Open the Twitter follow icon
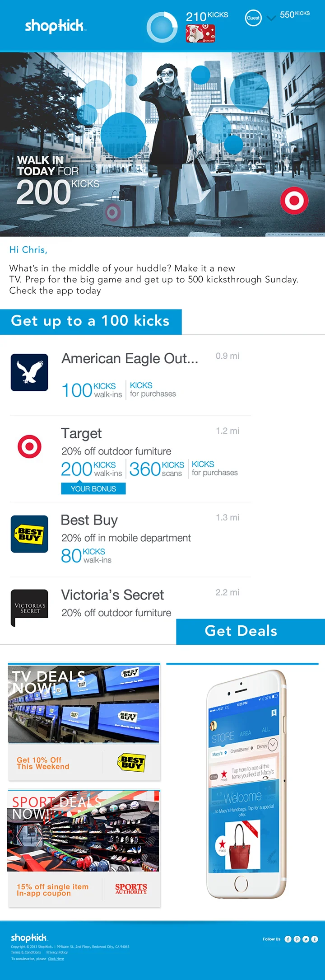Screen dimensions: 325x980 pos(306,939)
